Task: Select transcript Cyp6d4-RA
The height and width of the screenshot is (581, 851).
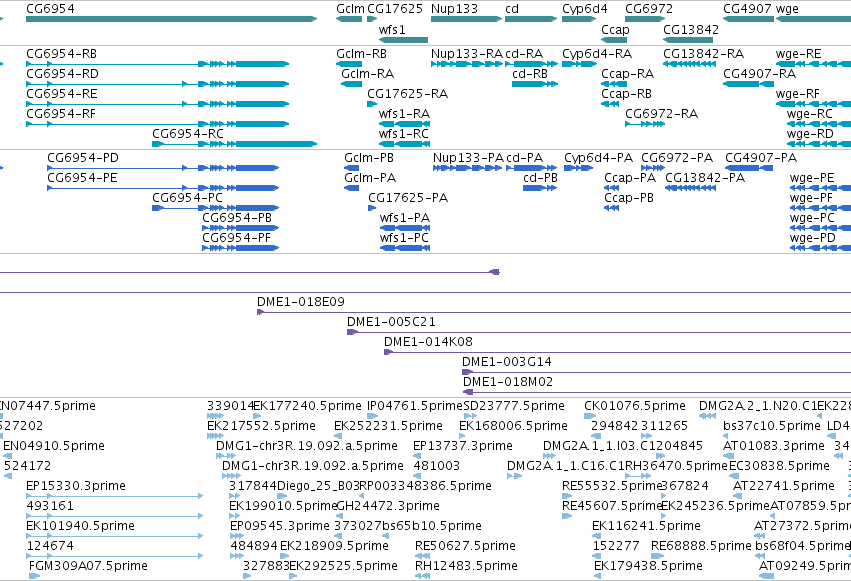Action: pyautogui.click(x=579, y=64)
